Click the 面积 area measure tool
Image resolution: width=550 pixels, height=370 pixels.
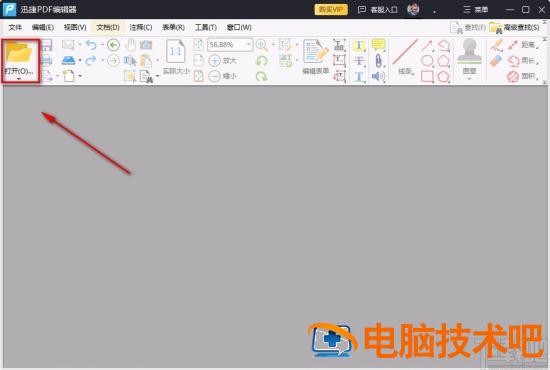[x=523, y=76]
